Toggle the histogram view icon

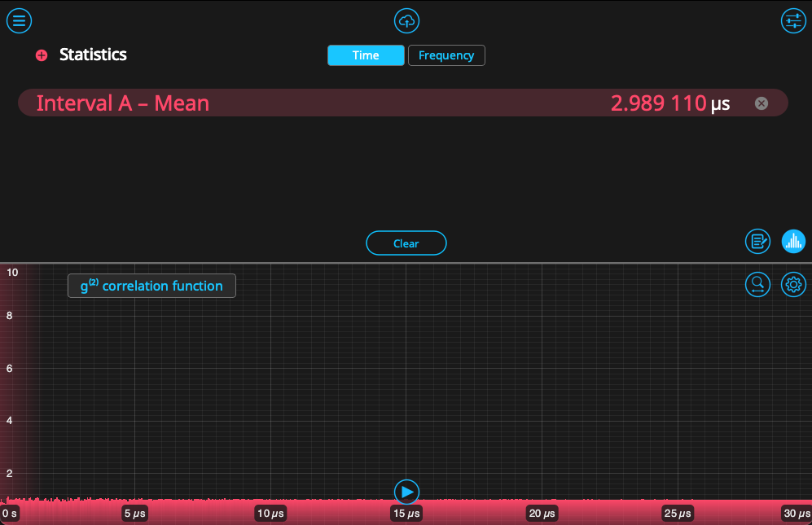pyautogui.click(x=793, y=241)
